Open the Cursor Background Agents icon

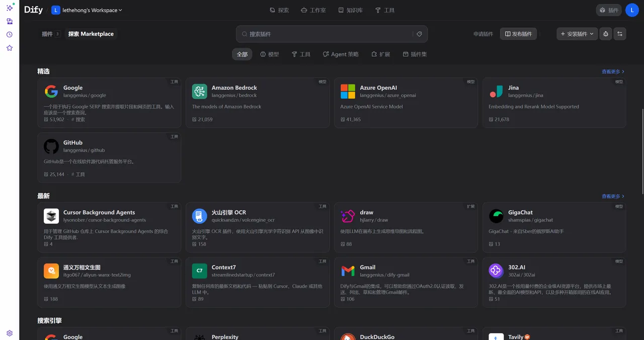coord(51,216)
